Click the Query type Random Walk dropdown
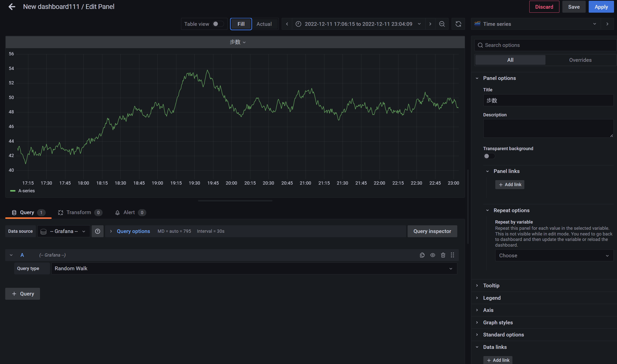Viewport: 617px width, 364px height. coord(253,268)
